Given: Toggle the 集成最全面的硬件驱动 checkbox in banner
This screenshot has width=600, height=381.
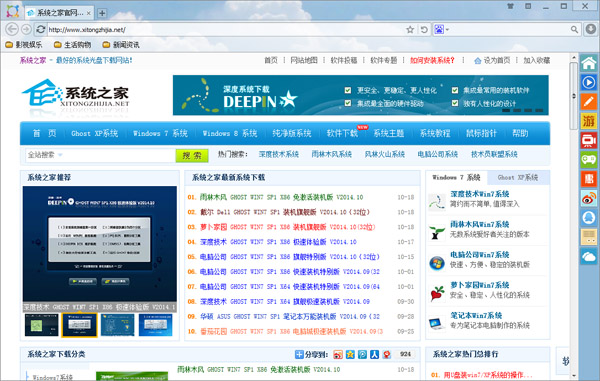Looking at the screenshot, I should point(347,103).
